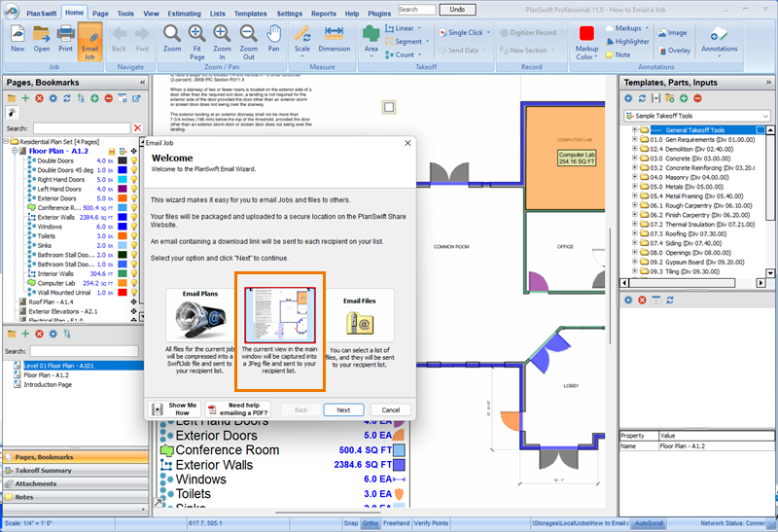This screenshot has height=532, width=778.
Task: Click the purple Left Hand Doors swatch
Action: 123,189
